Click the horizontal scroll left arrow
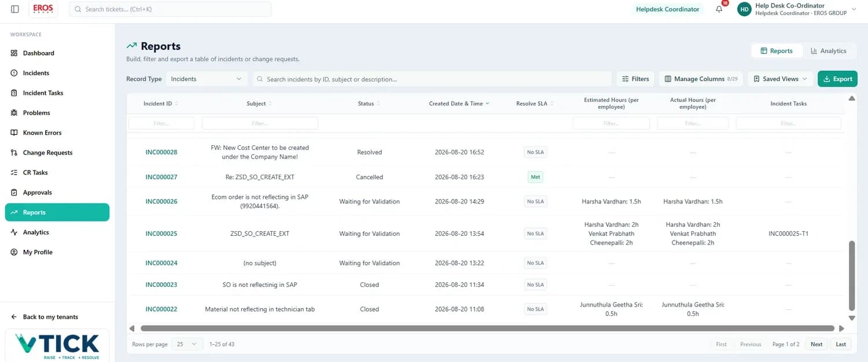The width and height of the screenshot is (868, 362). (x=132, y=328)
